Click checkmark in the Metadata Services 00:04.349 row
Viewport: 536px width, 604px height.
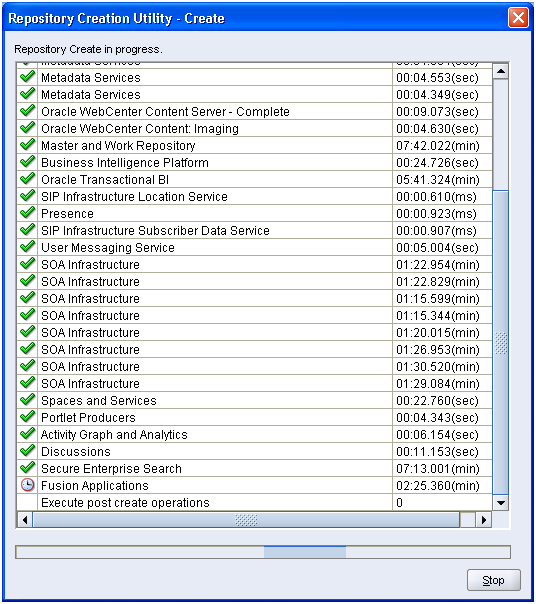(27, 94)
